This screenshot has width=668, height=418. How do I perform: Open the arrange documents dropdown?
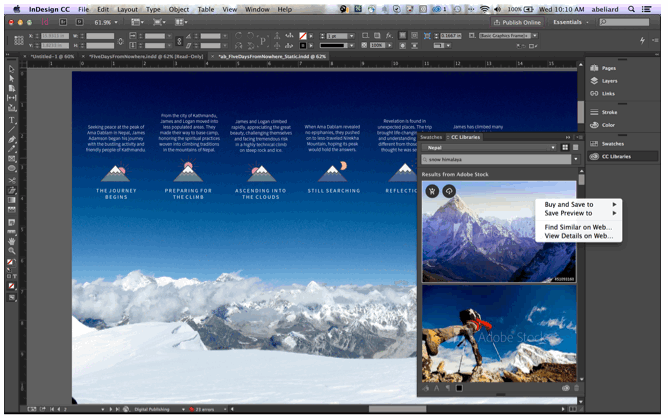click(x=181, y=22)
